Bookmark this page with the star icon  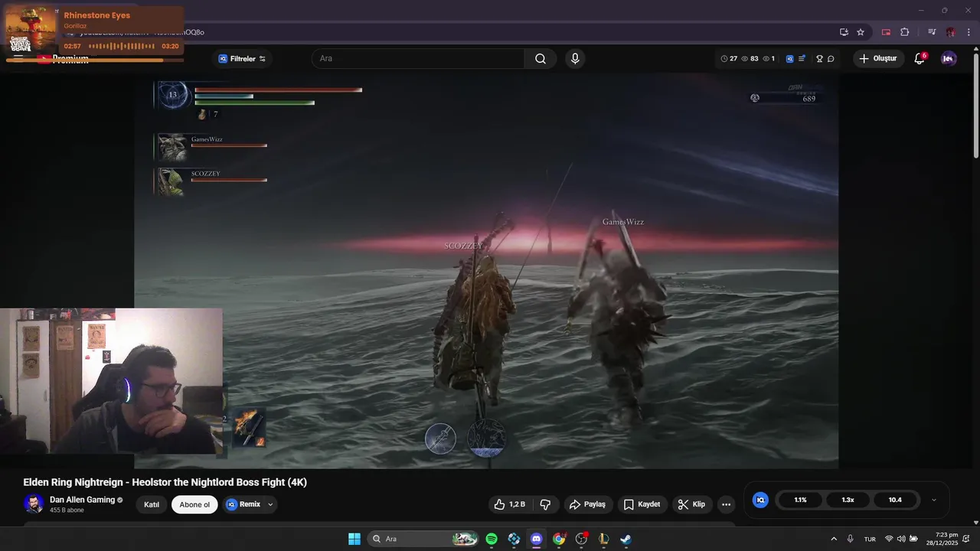(861, 32)
